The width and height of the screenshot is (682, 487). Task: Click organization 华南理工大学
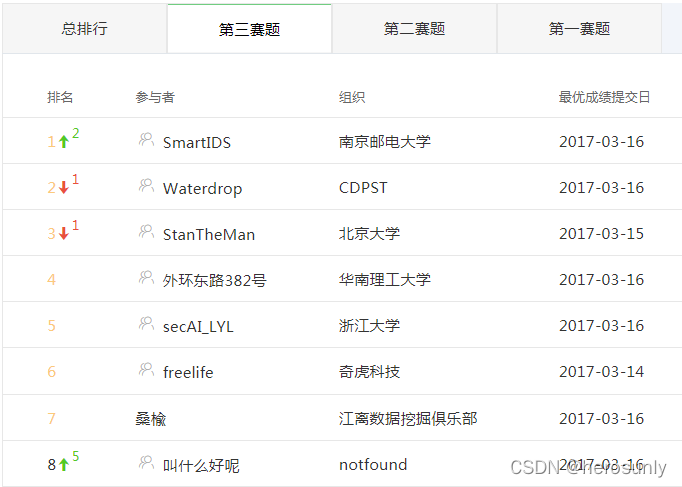384,280
